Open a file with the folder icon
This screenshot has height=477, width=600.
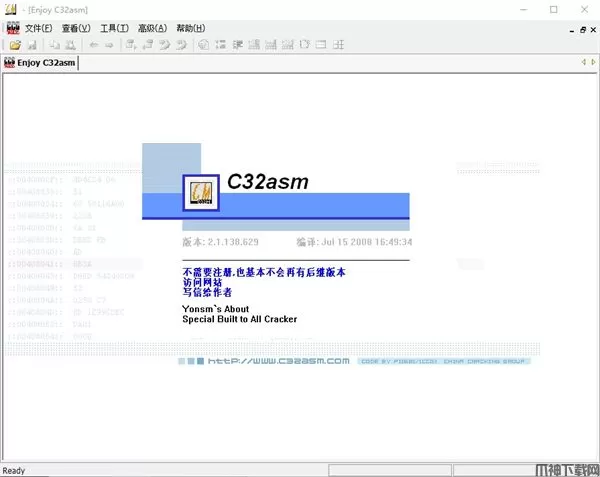15,45
